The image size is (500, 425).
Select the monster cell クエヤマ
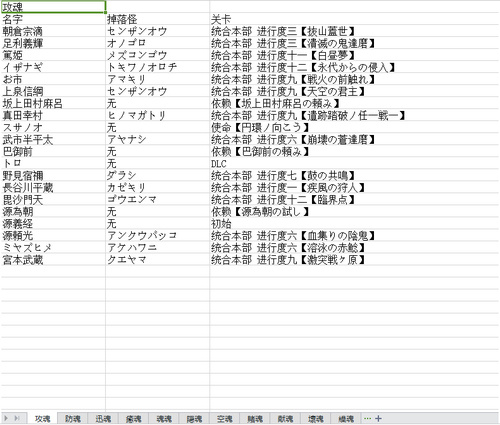(x=158, y=259)
